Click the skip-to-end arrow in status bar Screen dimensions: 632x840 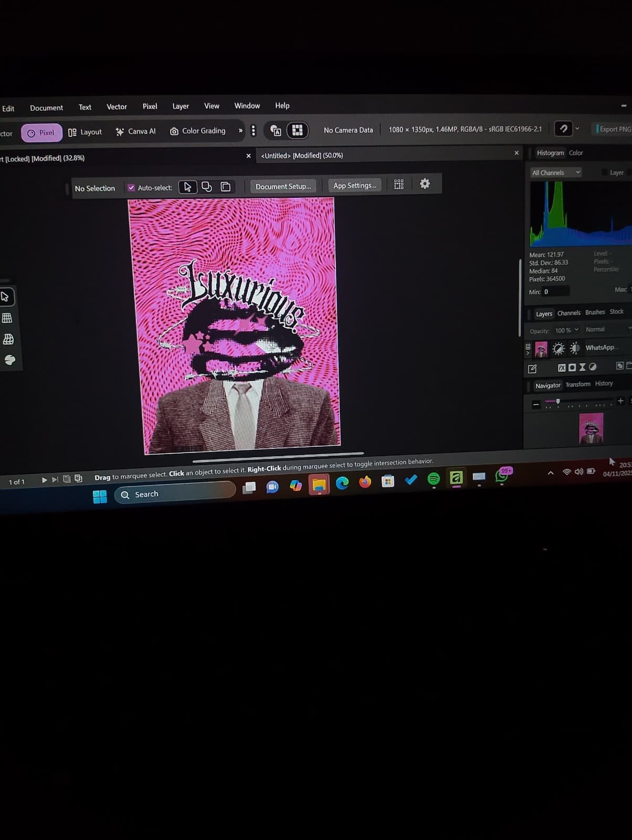click(x=55, y=479)
